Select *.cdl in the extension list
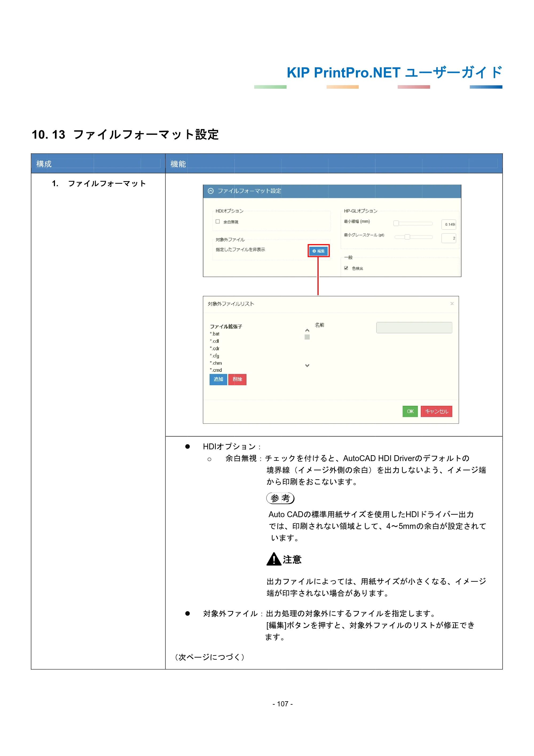534x756 pixels. 214,341
